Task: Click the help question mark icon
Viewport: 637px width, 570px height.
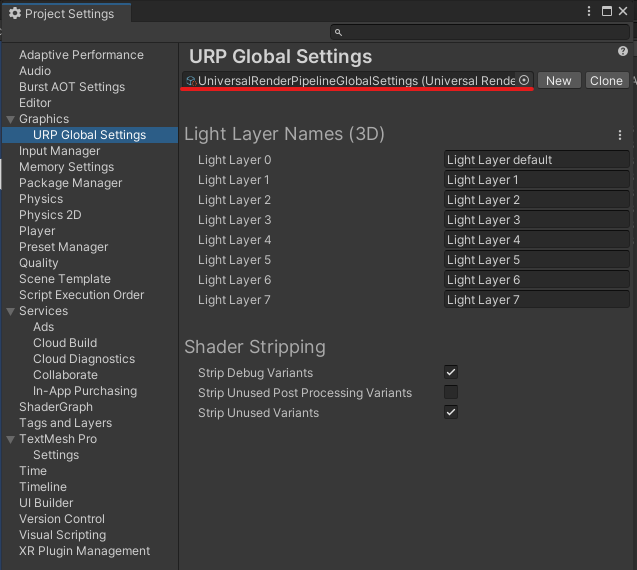Action: (622, 51)
